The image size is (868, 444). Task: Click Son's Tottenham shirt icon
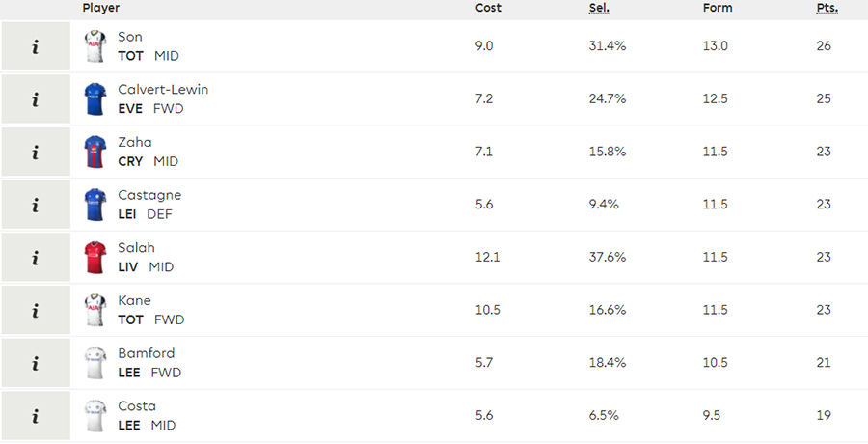(95, 46)
